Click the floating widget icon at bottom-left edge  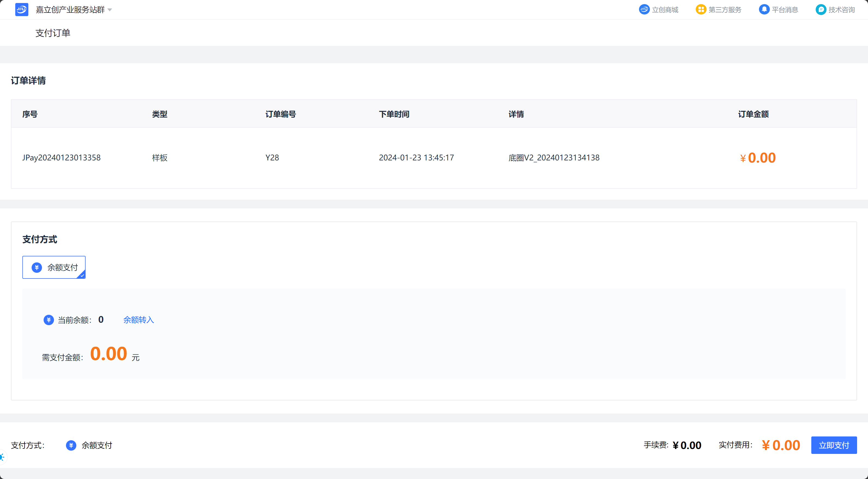(2, 457)
